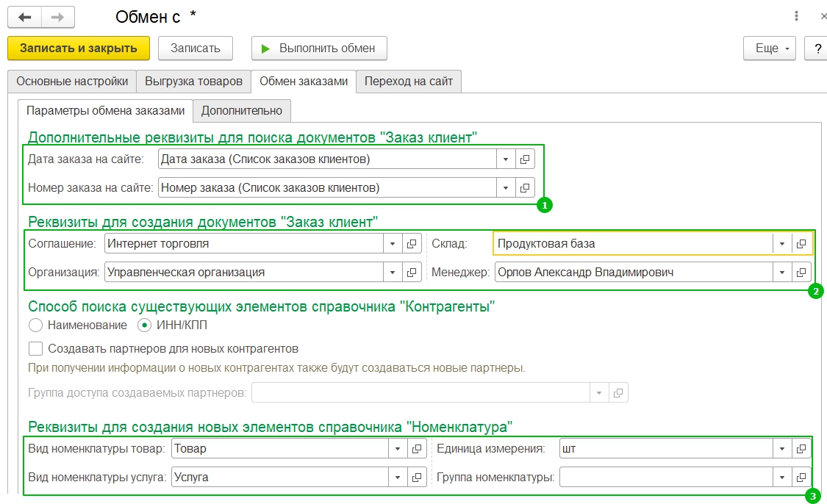Screen dimensions: 827x504
Task: Open the Дополнительно sub-tab
Action: tap(242, 111)
